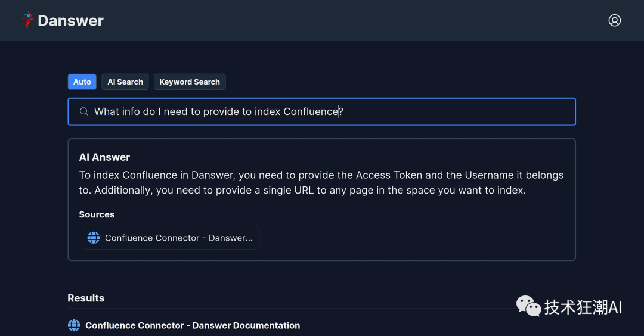This screenshot has height=336, width=644.
Task: Switch to Keyword Search mode
Action: tap(190, 82)
